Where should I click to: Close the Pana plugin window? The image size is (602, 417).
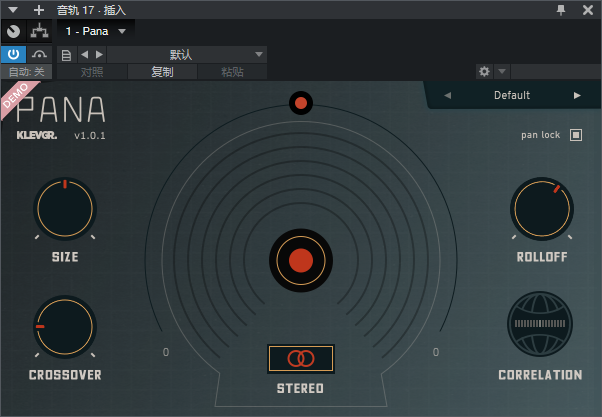click(x=588, y=10)
